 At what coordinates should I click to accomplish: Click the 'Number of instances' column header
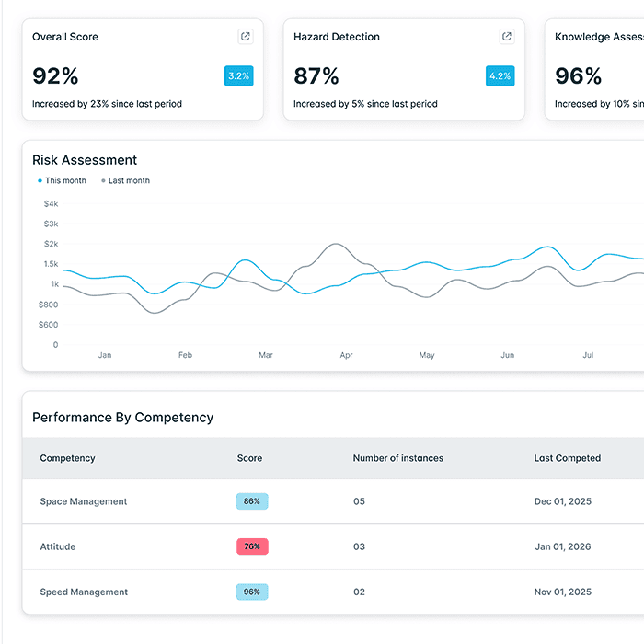[398, 458]
